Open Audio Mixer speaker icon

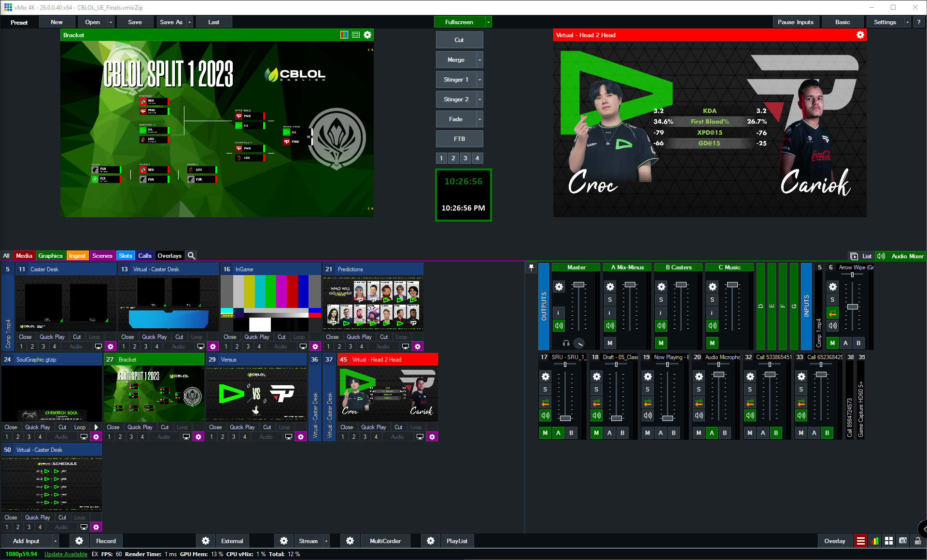(x=881, y=256)
